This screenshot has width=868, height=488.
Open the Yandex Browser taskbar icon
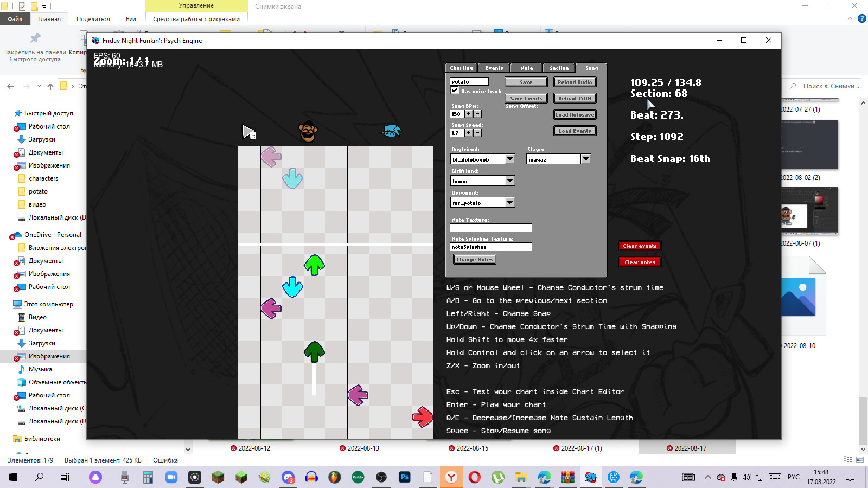(x=451, y=477)
